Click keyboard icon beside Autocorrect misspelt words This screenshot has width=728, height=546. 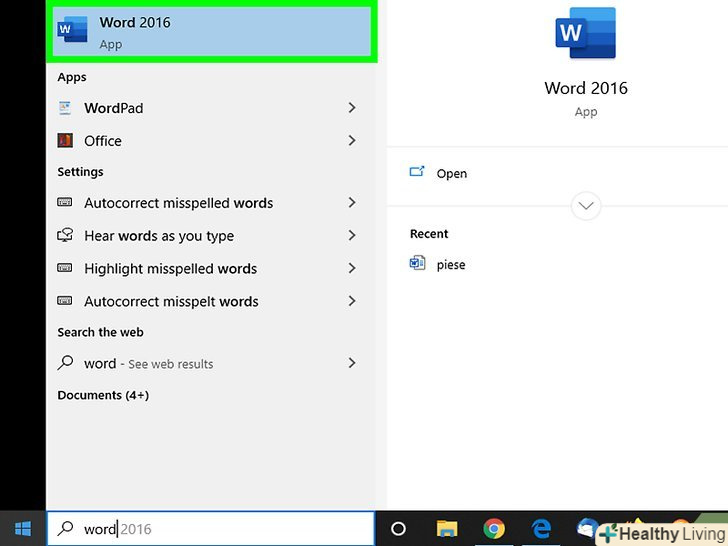[x=65, y=301]
